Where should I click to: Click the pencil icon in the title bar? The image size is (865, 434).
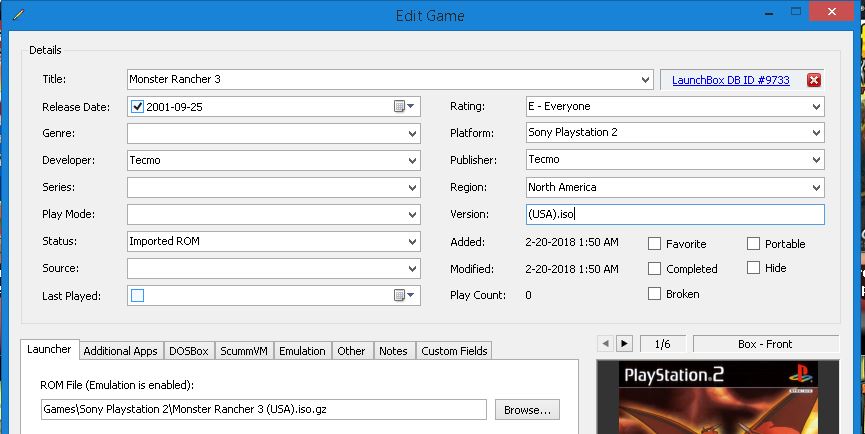click(18, 14)
